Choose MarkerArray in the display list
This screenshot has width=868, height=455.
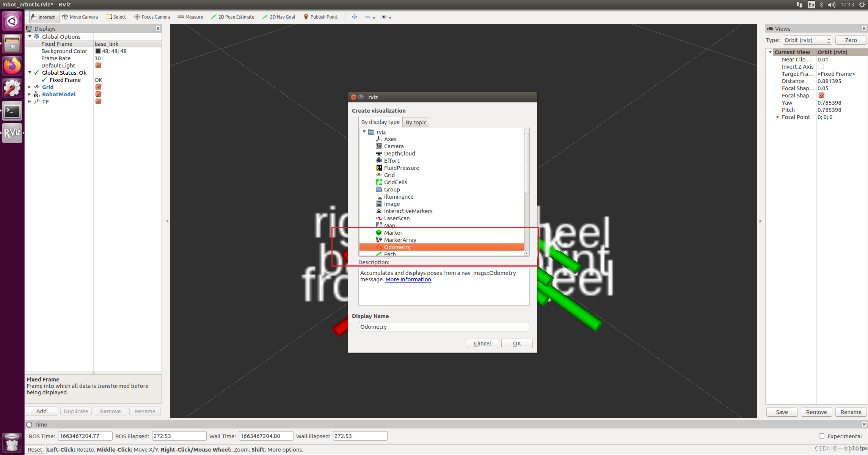pos(400,240)
